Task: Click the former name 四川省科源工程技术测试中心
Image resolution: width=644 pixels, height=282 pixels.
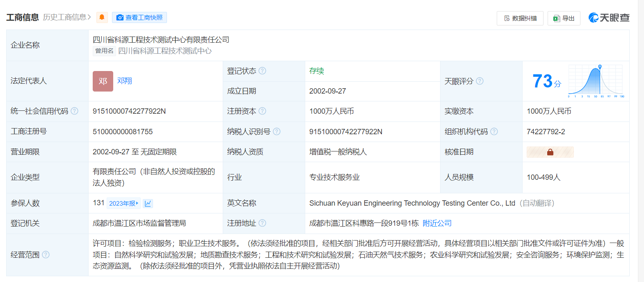Action: pos(165,51)
